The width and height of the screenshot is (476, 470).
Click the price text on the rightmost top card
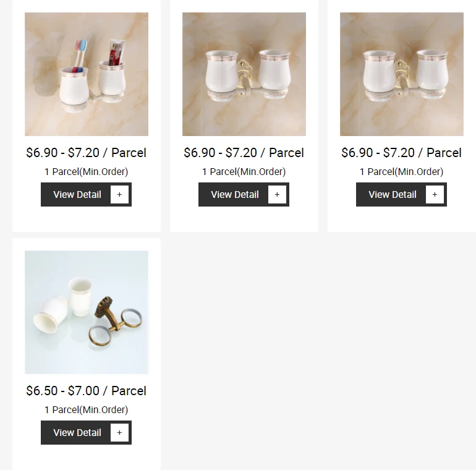click(x=401, y=153)
